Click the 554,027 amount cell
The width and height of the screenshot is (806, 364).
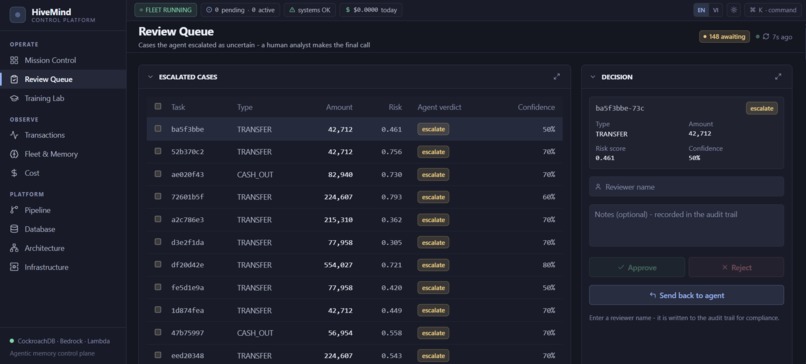pos(338,265)
